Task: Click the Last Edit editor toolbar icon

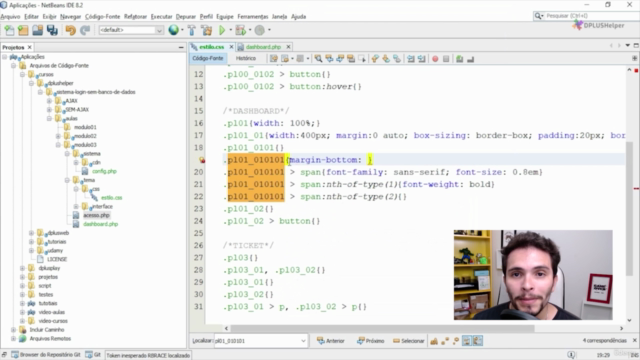Action: pyautogui.click(x=273, y=59)
